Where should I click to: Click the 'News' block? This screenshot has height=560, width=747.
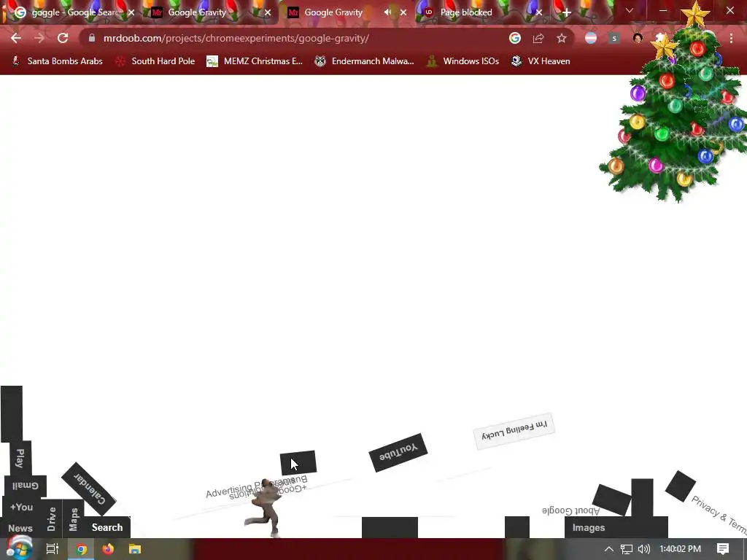coord(20,528)
